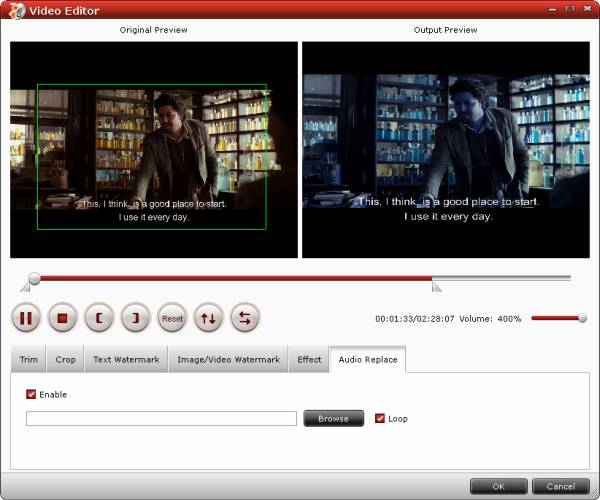The width and height of the screenshot is (600, 500).
Task: Click the Original Preview video frame
Action: tap(154, 150)
